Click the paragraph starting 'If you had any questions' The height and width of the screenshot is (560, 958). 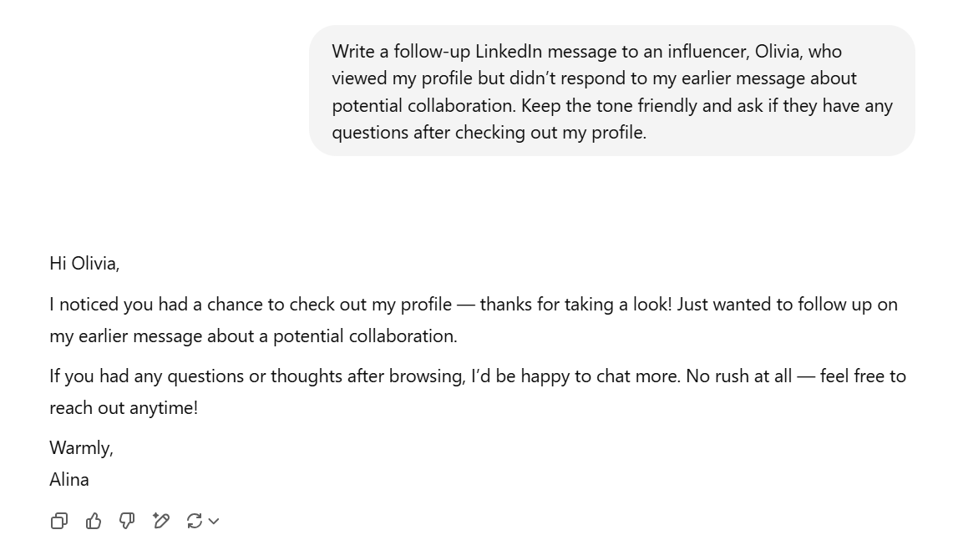click(x=477, y=391)
